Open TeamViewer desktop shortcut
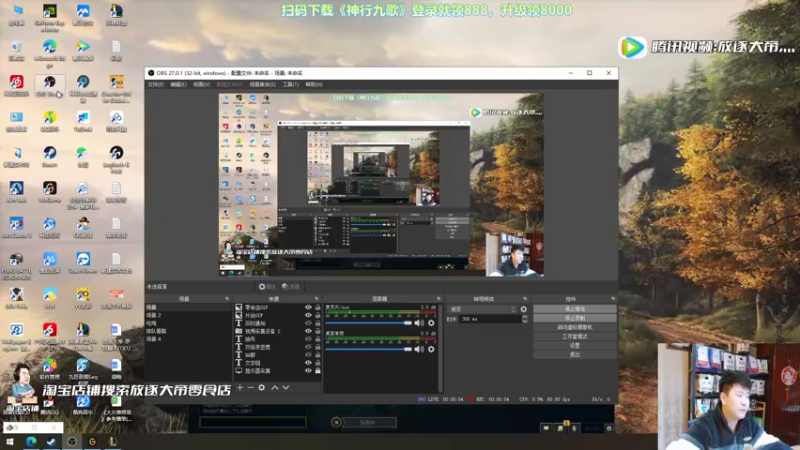 [83, 263]
